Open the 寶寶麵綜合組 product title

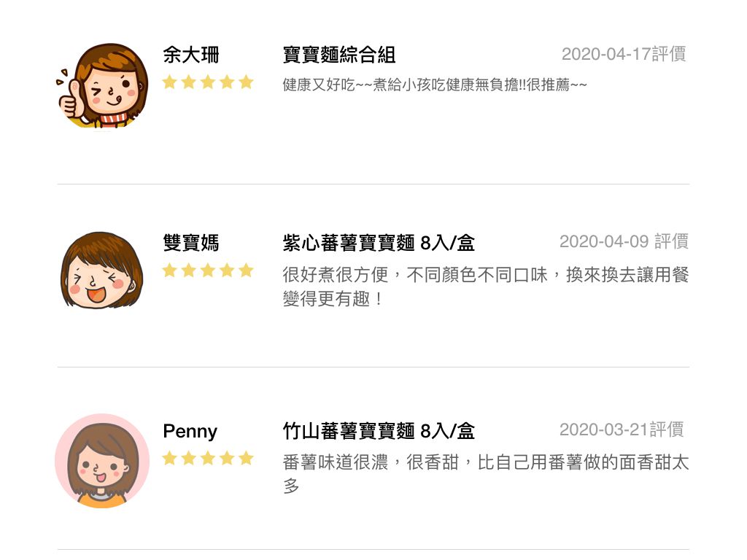[339, 55]
